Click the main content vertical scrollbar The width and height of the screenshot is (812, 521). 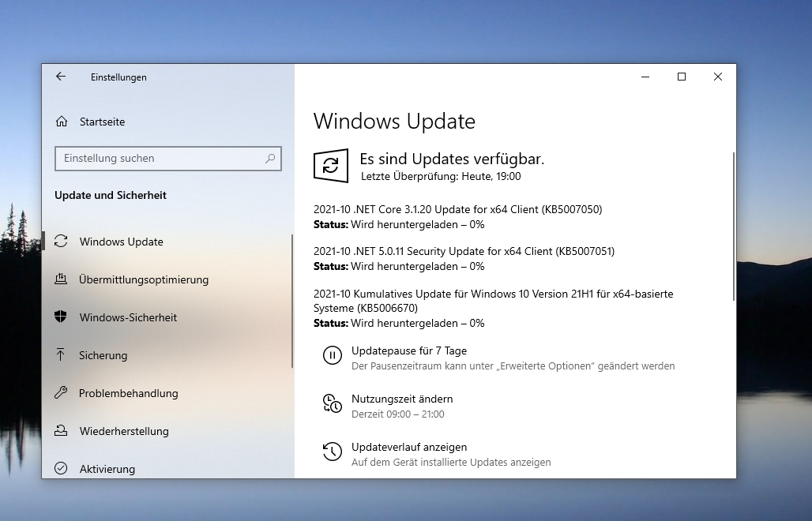click(x=733, y=226)
